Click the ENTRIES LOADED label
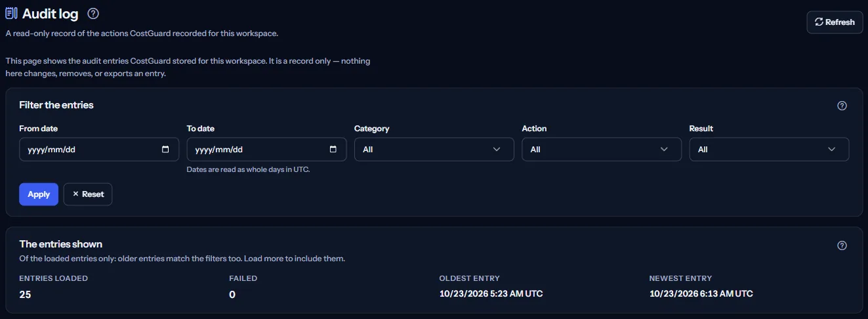Screen dimensions: 868x319 (x=54, y=278)
